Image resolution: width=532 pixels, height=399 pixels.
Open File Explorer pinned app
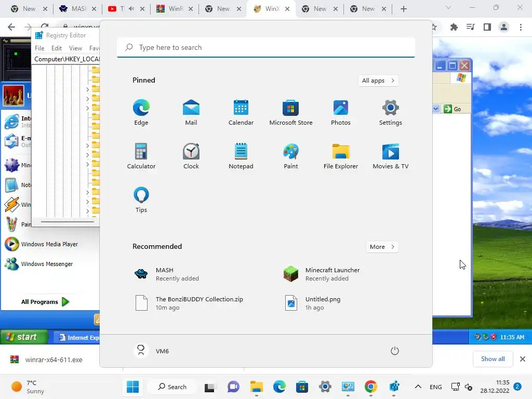(x=341, y=156)
